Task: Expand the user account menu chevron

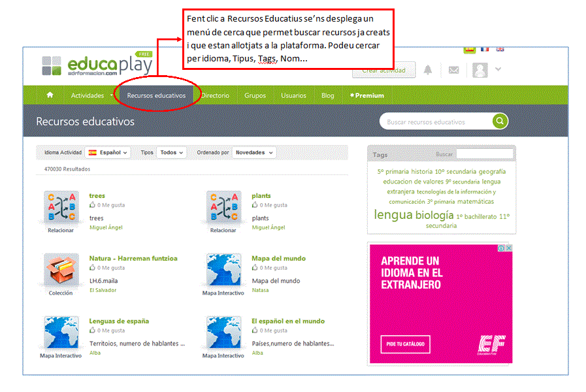Action: coord(498,69)
